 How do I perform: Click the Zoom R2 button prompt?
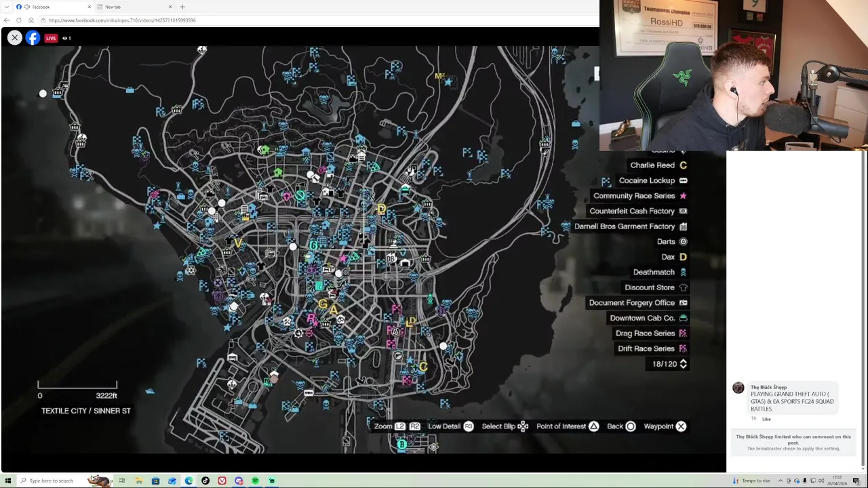pos(414,426)
